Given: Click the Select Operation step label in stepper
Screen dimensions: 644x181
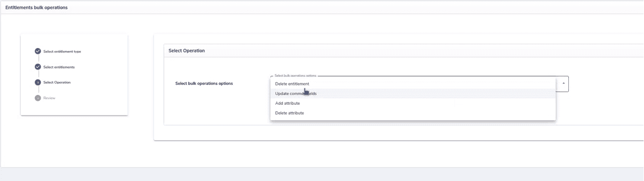Looking at the screenshot, I should coord(57,82).
